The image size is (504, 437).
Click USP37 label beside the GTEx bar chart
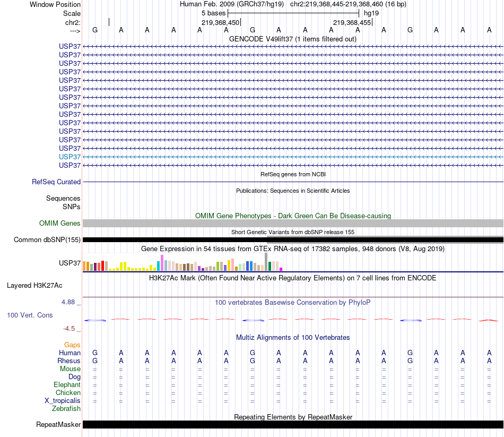[69, 263]
